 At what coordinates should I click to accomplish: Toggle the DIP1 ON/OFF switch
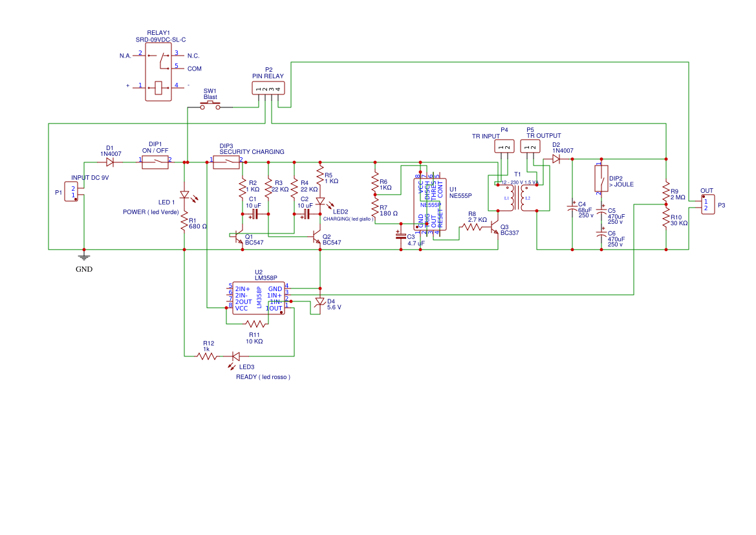[155, 162]
